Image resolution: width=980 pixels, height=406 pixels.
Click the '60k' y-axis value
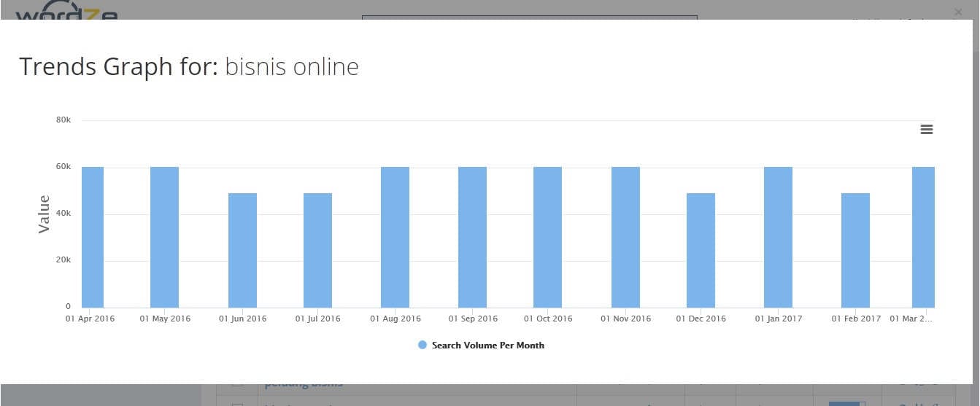point(63,166)
